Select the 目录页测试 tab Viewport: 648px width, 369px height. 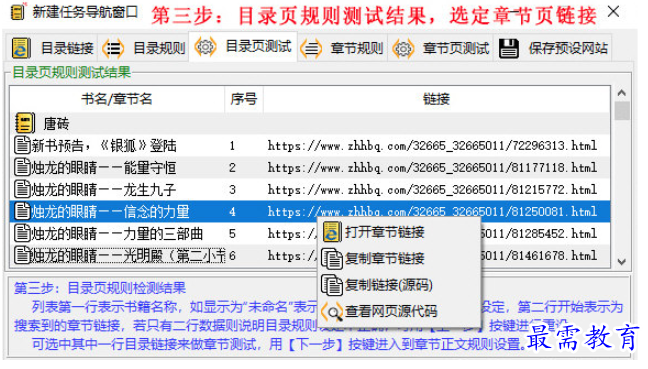click(243, 47)
